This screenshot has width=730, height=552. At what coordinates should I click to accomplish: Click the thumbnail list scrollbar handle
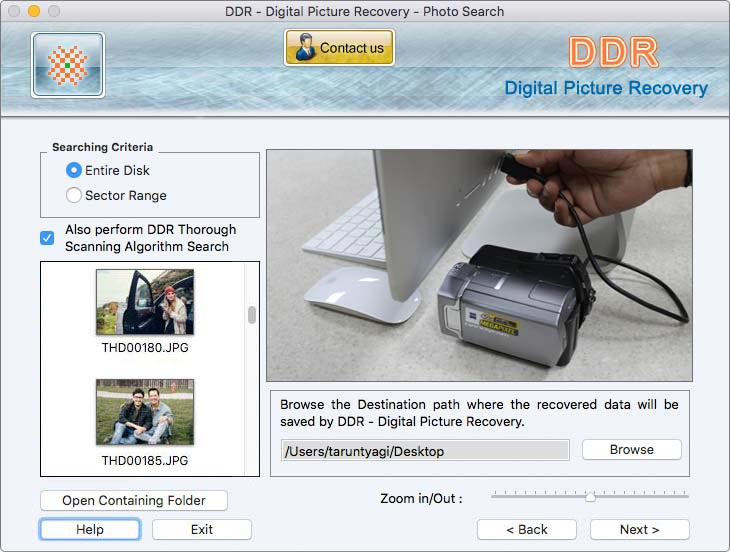(x=252, y=315)
